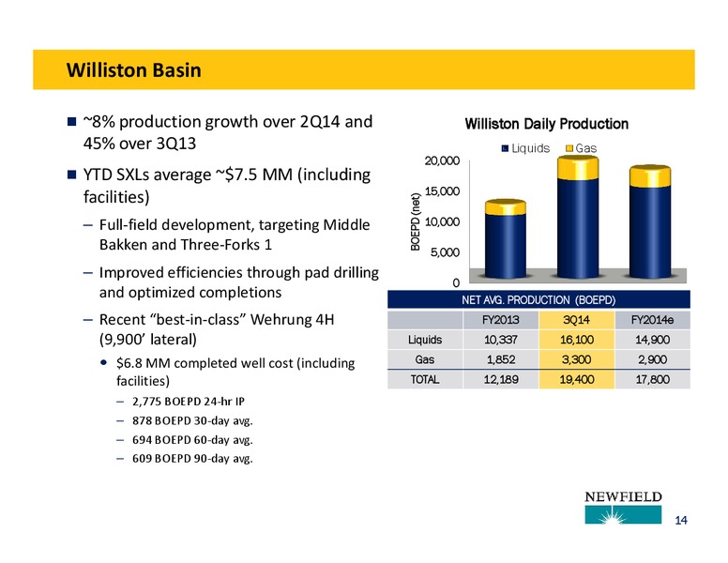The height and width of the screenshot is (563, 728).
Task: Click the 15,000 axis label
Action: [x=442, y=191]
